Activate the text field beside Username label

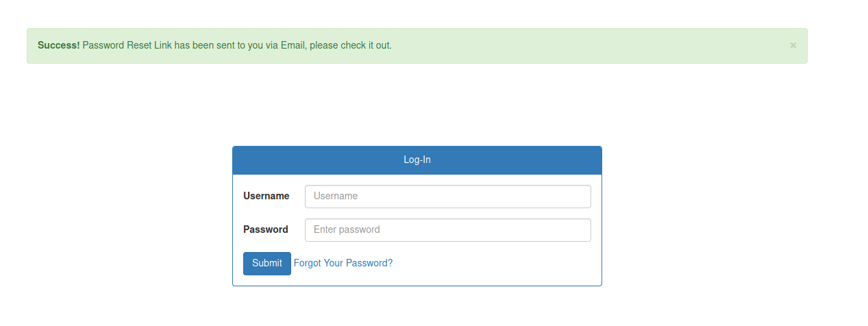tap(447, 196)
